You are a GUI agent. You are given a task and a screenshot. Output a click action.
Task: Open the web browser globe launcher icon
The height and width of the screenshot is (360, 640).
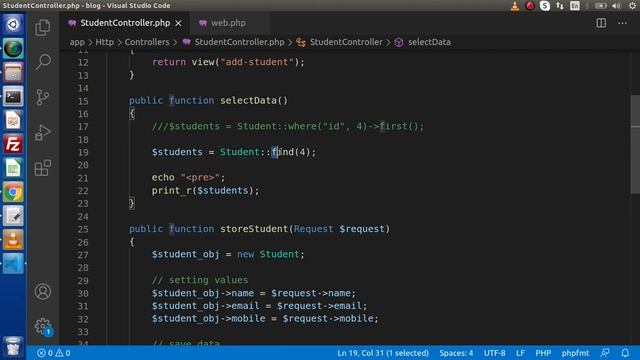13,48
